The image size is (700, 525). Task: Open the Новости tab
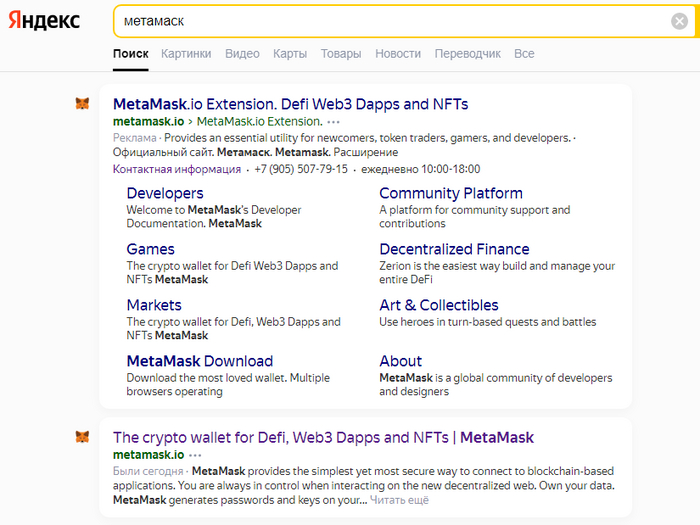[398, 54]
